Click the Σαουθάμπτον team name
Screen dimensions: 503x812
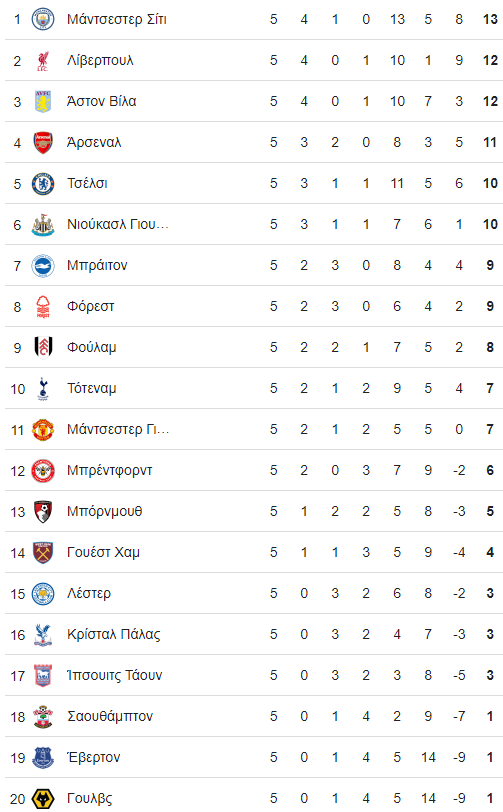[110, 716]
